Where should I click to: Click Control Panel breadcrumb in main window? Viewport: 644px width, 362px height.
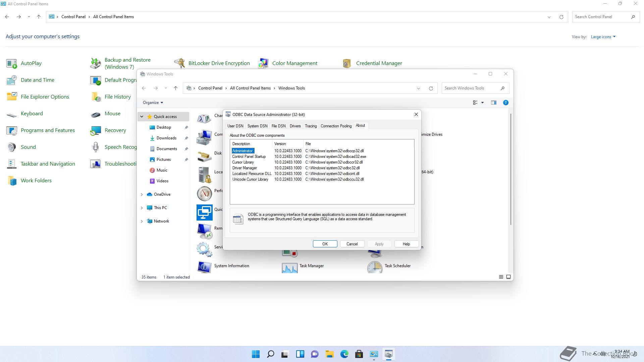(73, 17)
